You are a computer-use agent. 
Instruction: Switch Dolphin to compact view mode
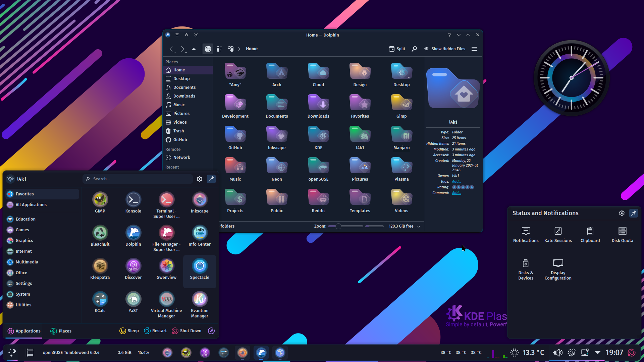pos(219,49)
